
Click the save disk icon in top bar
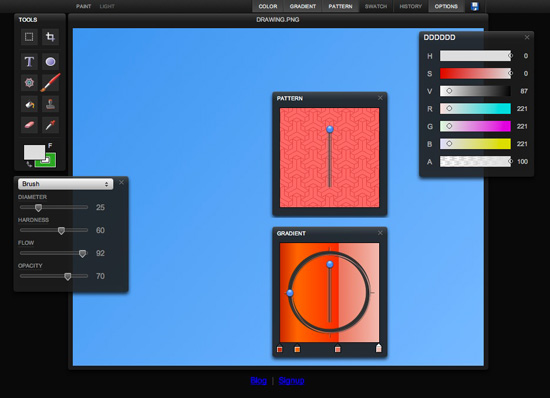coord(475,6)
